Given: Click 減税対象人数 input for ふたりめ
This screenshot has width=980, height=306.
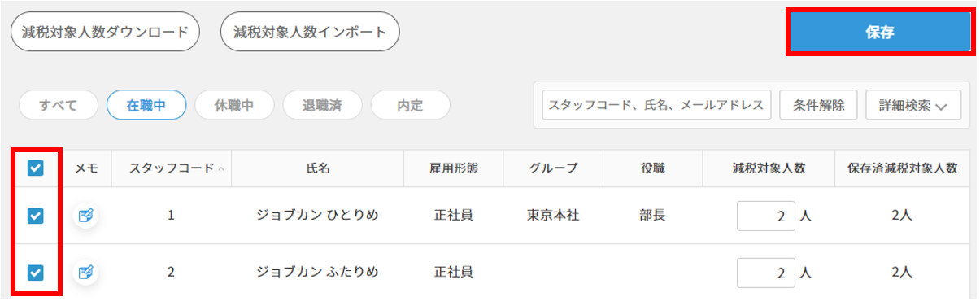Looking at the screenshot, I should [x=766, y=273].
